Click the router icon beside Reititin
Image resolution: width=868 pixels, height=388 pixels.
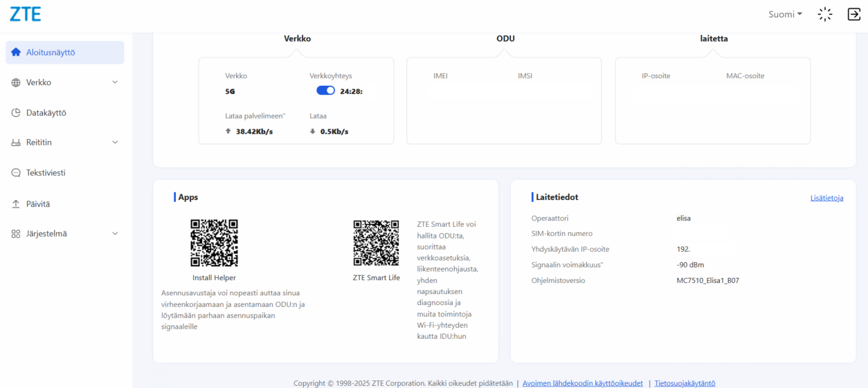pyautogui.click(x=16, y=142)
